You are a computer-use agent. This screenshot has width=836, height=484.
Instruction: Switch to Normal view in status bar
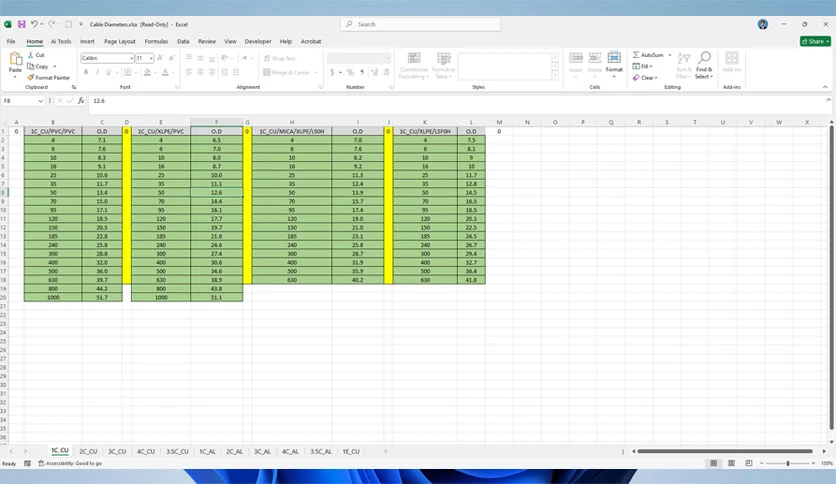pyautogui.click(x=713, y=463)
